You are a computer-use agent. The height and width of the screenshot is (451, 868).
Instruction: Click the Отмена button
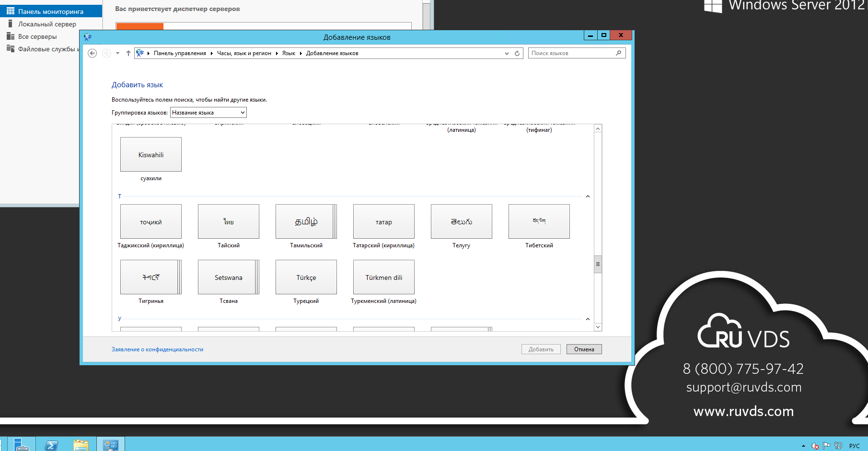coord(584,349)
